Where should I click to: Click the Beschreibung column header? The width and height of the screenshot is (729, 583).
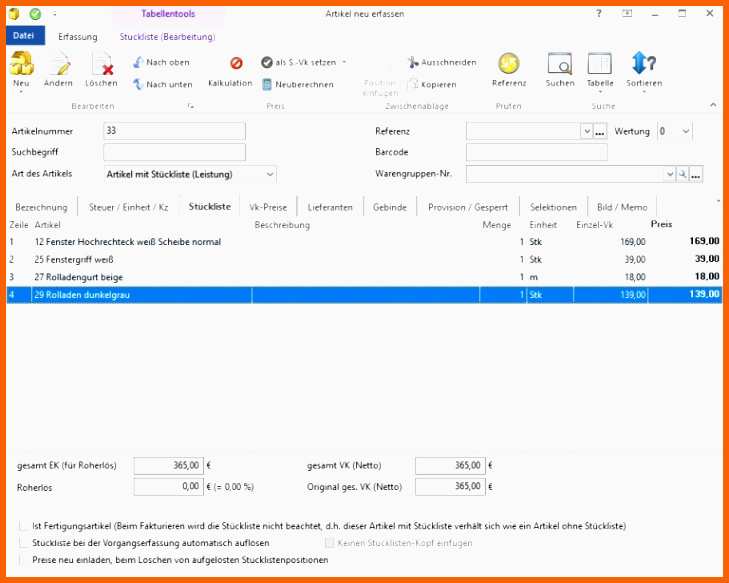282,225
